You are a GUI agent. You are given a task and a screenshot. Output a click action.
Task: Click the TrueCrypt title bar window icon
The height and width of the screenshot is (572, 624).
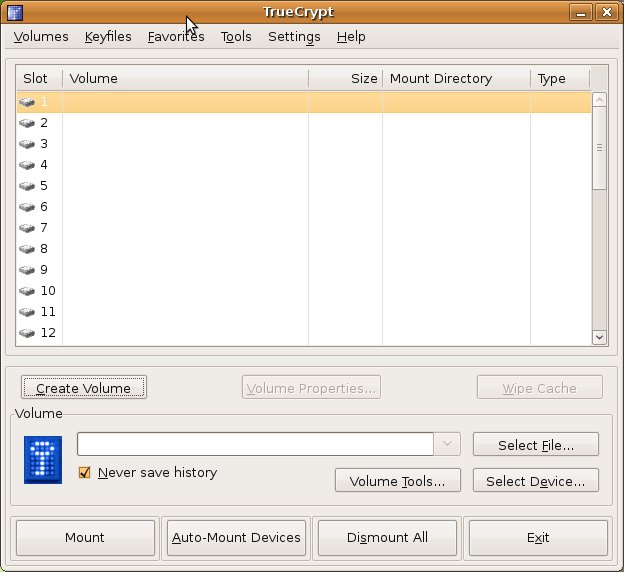13,12
